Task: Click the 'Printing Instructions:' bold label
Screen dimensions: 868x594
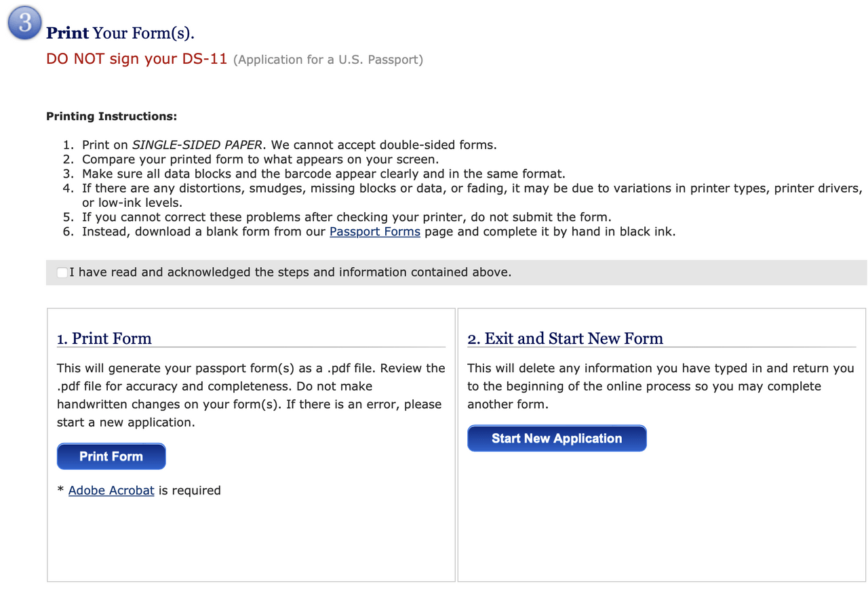Action: [111, 117]
